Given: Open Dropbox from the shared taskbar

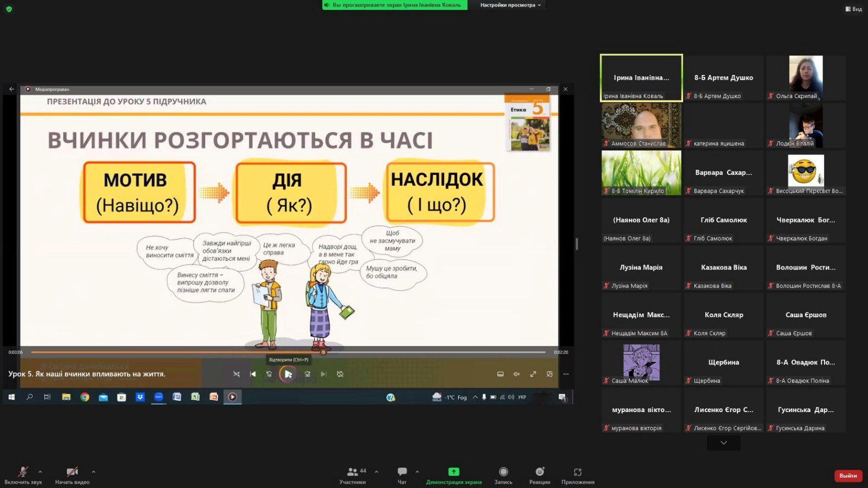Looking at the screenshot, I should [140, 397].
